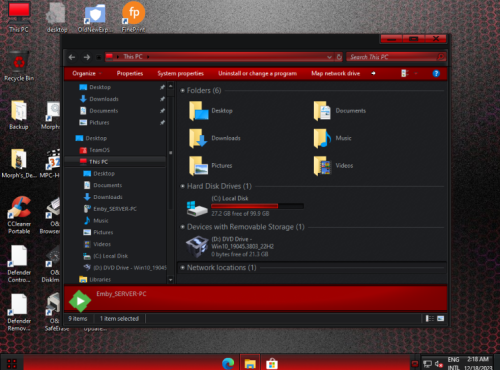Open the Pictures folder in Folders group
Image resolution: width=500 pixels, height=370 pixels.
pos(210,166)
